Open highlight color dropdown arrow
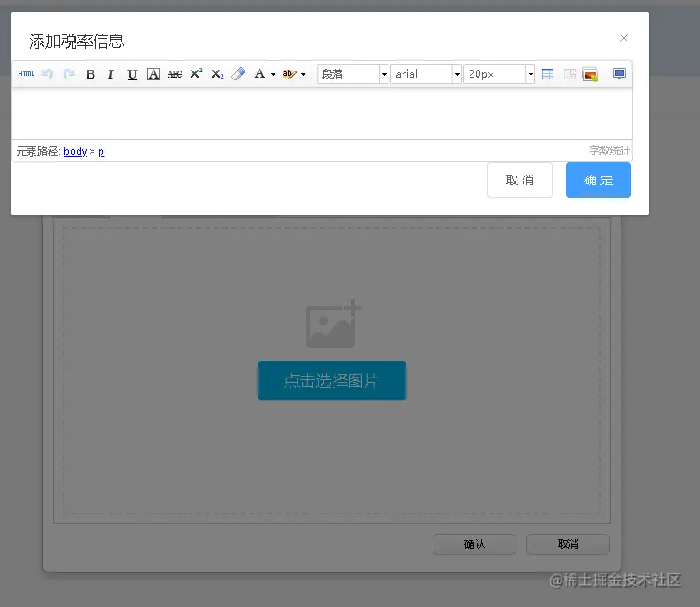 (303, 74)
